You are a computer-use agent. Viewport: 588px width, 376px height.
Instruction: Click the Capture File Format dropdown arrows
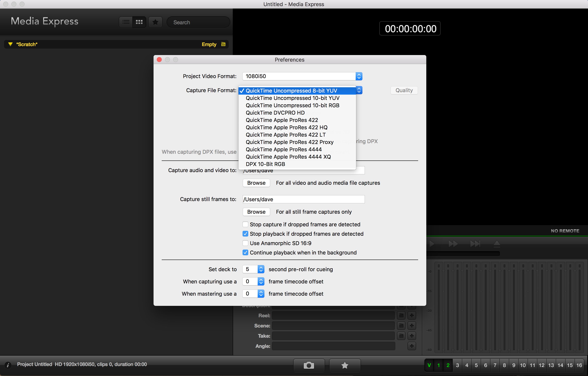click(x=359, y=90)
